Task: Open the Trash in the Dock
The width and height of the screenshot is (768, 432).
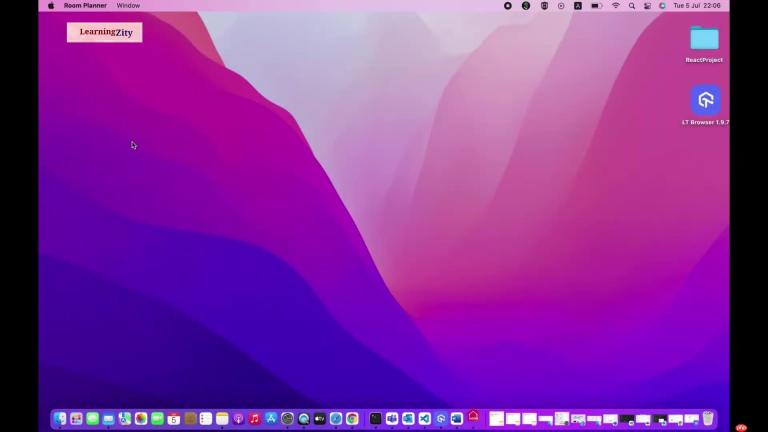Action: click(x=708, y=418)
